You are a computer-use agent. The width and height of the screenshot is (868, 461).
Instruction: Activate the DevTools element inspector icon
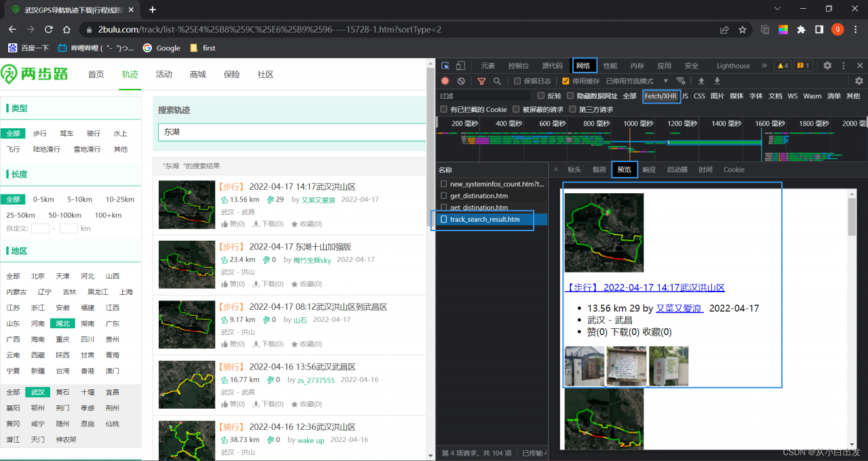(446, 66)
